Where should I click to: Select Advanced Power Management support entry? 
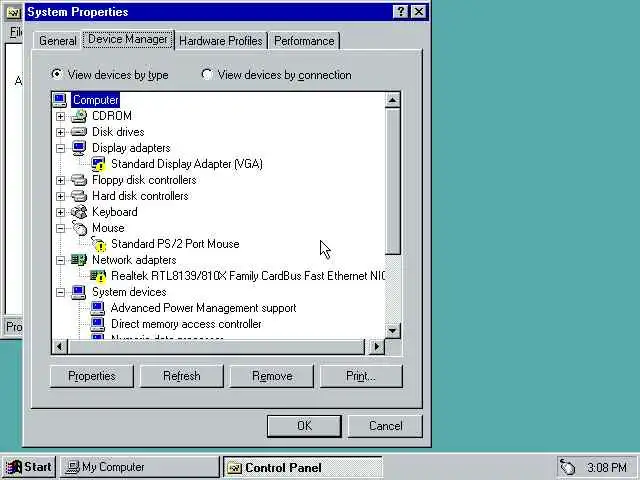click(x=203, y=308)
